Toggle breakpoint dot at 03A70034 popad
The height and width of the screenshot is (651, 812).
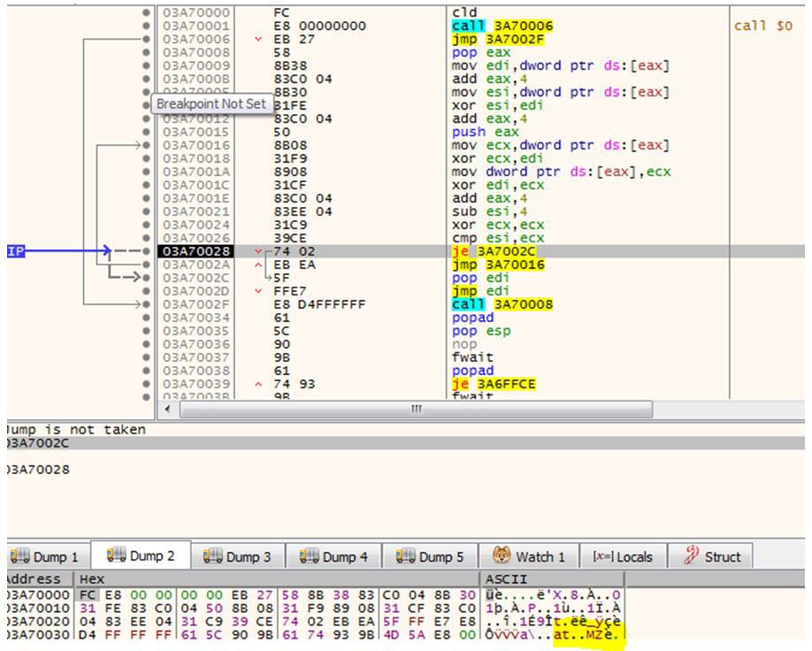[x=145, y=318]
